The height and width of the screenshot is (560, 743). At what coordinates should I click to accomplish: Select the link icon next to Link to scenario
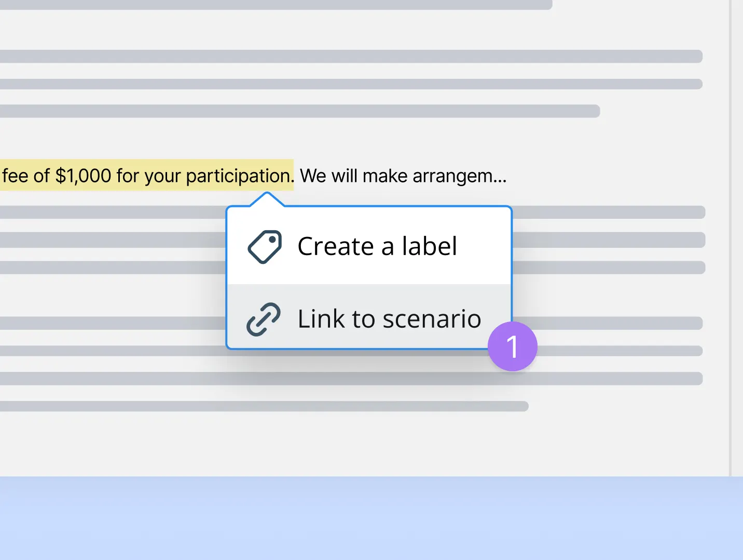(x=263, y=318)
